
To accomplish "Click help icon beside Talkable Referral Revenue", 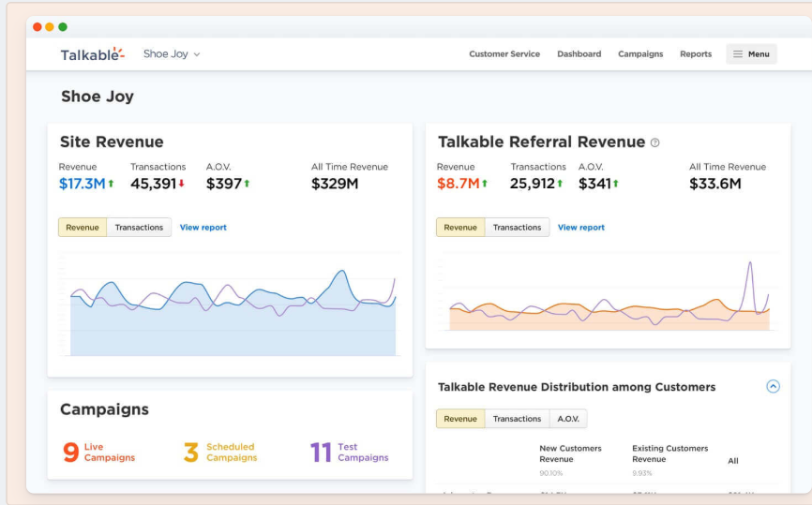I will (655, 142).
